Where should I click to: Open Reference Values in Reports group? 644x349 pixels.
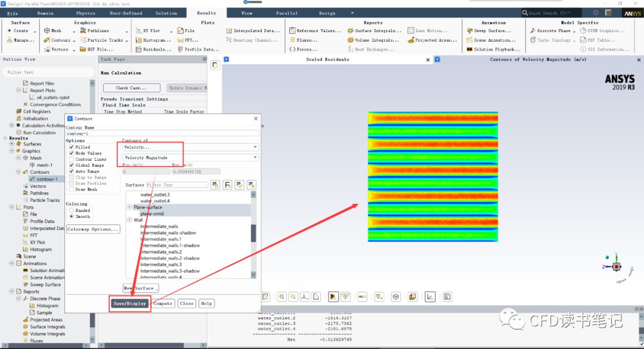click(315, 31)
